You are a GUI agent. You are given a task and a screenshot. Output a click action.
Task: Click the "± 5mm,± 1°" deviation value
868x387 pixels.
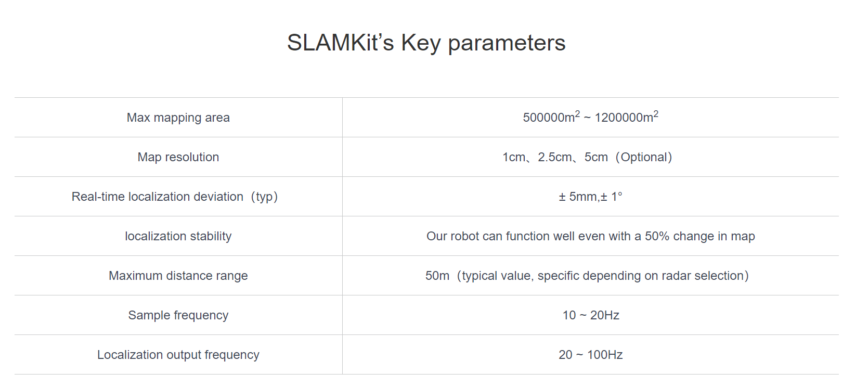pyautogui.click(x=590, y=197)
